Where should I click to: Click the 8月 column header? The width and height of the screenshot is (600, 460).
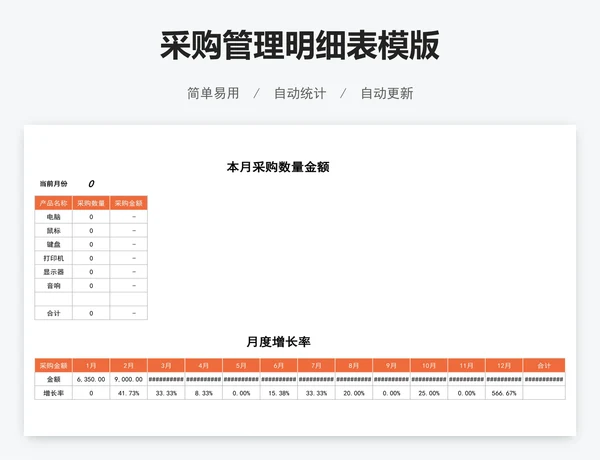pos(354,365)
